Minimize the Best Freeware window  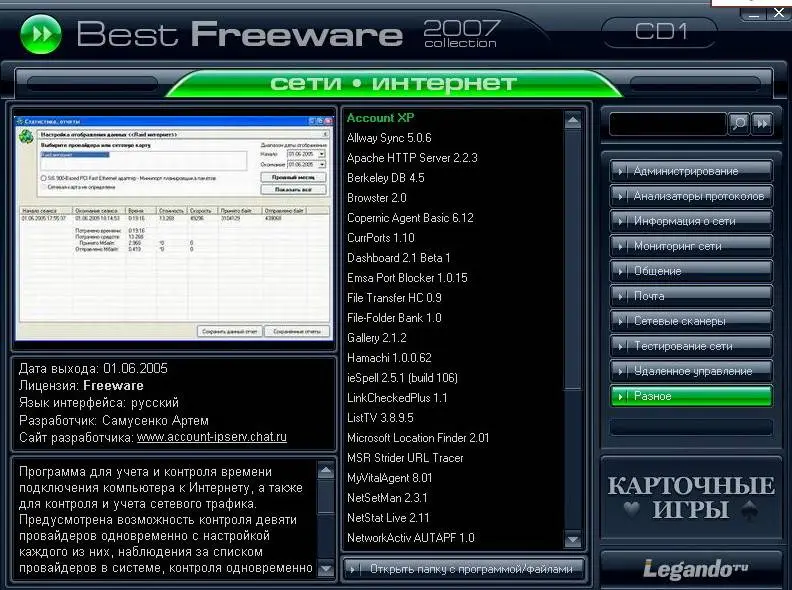pos(753,14)
